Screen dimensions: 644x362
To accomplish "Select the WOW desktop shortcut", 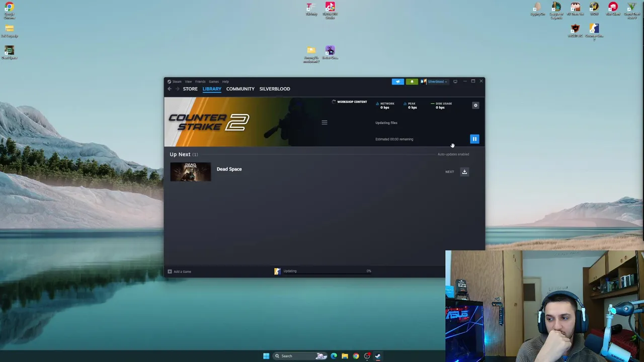I will pyautogui.click(x=594, y=9).
